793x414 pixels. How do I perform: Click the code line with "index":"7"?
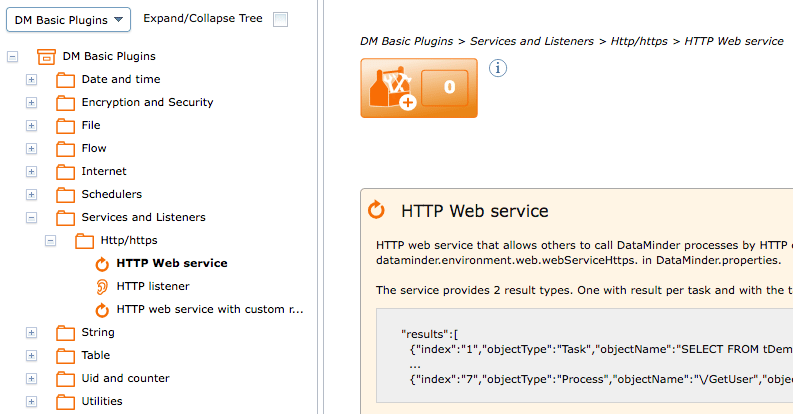coord(601,379)
